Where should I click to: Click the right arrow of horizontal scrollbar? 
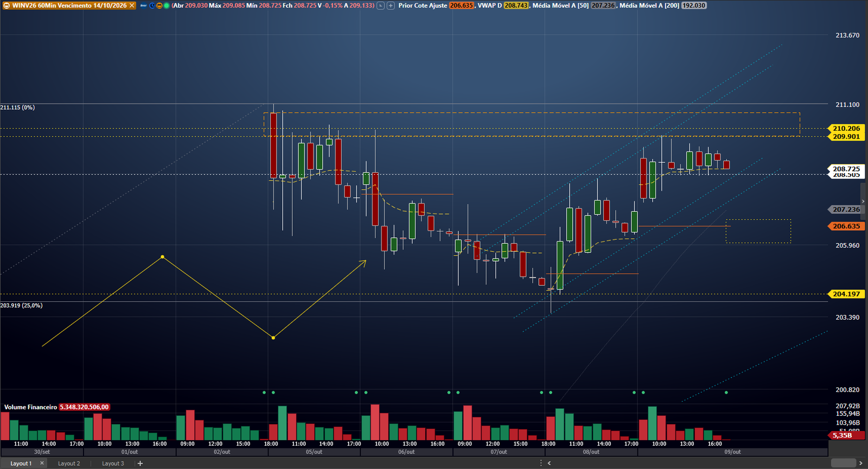pyautogui.click(x=860, y=463)
